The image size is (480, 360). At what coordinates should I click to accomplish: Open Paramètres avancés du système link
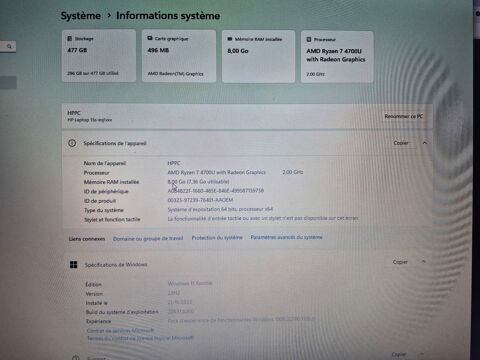[286, 237]
